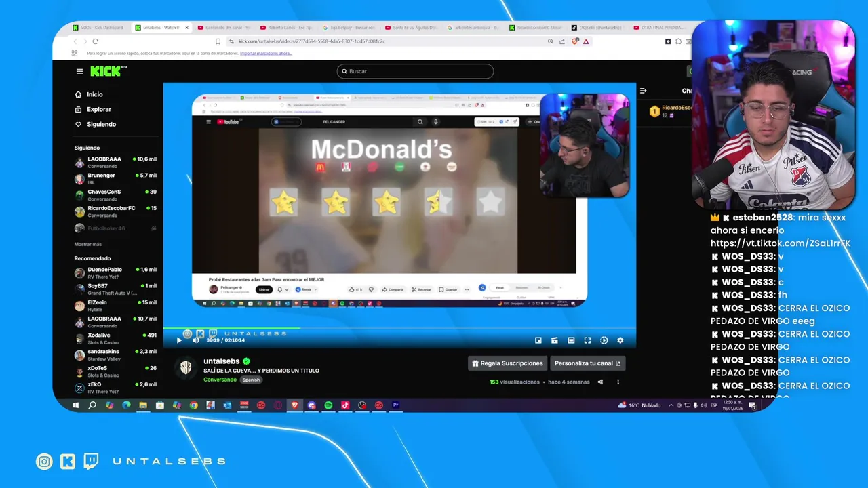Mute the video player volume

[x=195, y=340]
